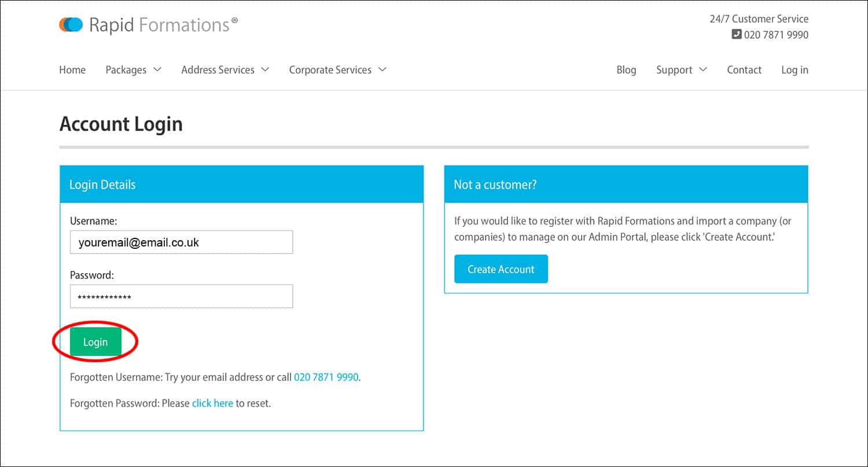Open the Support dropdown chevron
Viewport: 868px width, 467px height.
[703, 69]
